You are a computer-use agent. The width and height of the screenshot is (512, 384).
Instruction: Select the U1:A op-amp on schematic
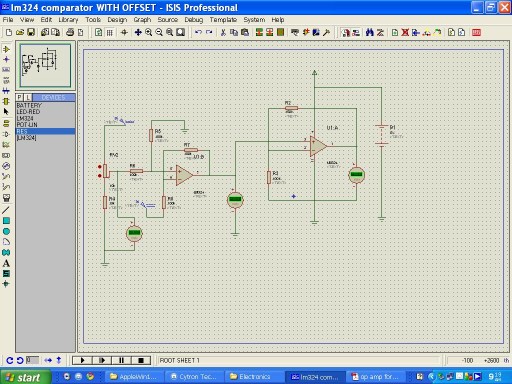coord(318,146)
